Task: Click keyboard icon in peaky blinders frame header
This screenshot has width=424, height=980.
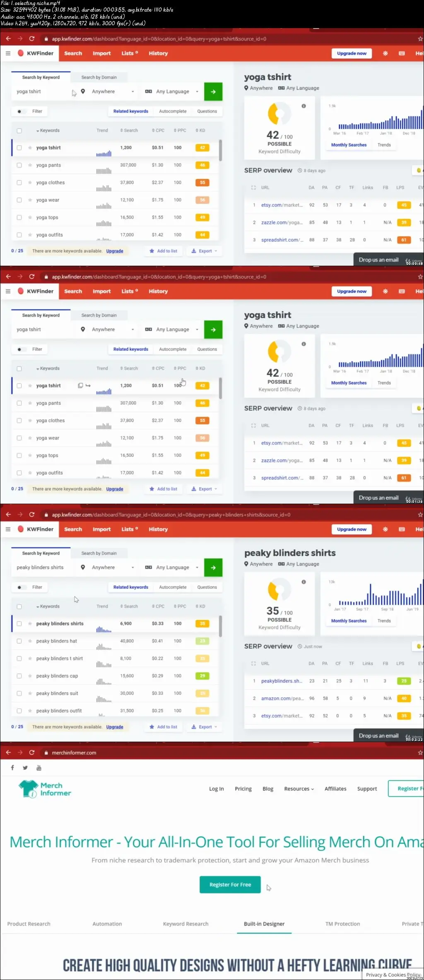Action: pyautogui.click(x=402, y=529)
